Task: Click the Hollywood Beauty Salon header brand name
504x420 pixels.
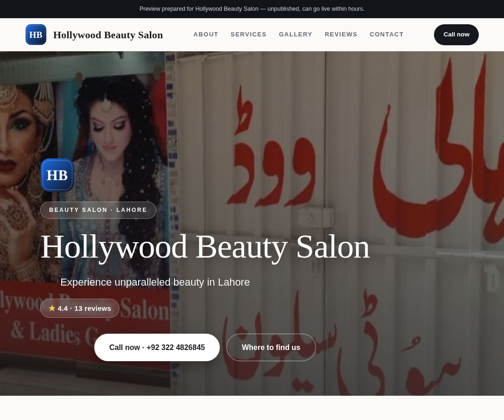Action: point(108,35)
